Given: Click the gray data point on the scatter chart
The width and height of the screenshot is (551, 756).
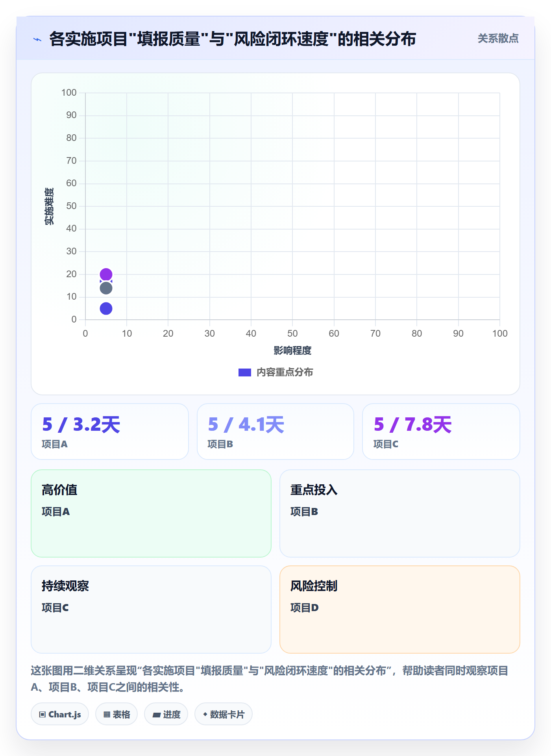Looking at the screenshot, I should [106, 288].
